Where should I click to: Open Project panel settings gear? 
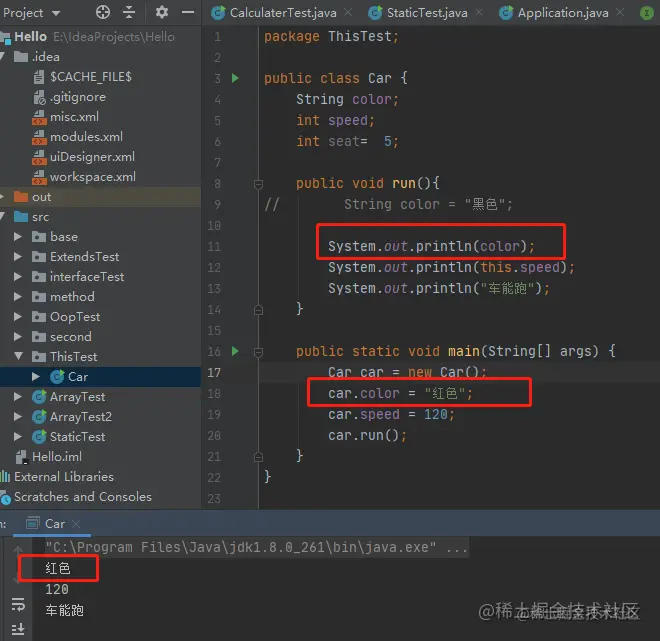click(162, 12)
